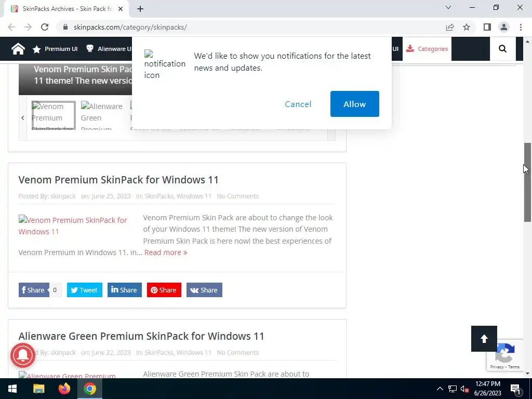
Task: Tweet the Venom post
Action: point(85,290)
